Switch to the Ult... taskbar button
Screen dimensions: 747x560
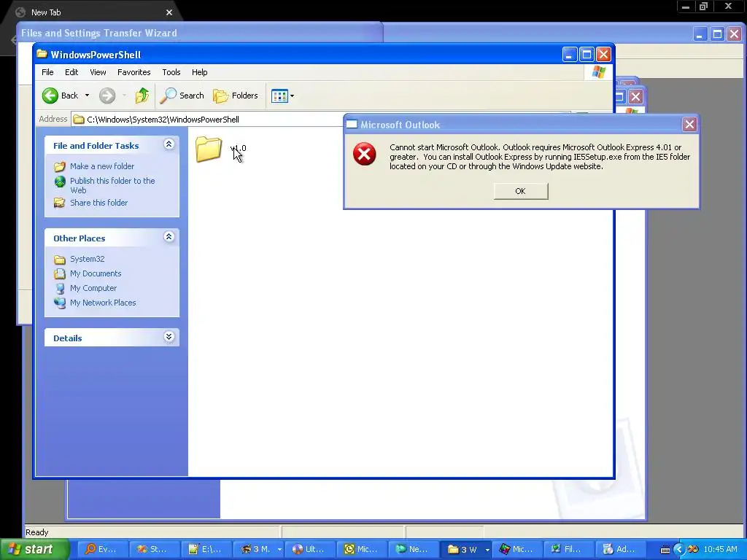[x=309, y=549]
